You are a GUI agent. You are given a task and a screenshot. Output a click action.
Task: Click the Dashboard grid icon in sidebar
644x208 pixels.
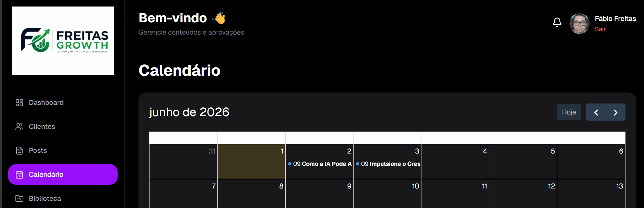tap(19, 102)
